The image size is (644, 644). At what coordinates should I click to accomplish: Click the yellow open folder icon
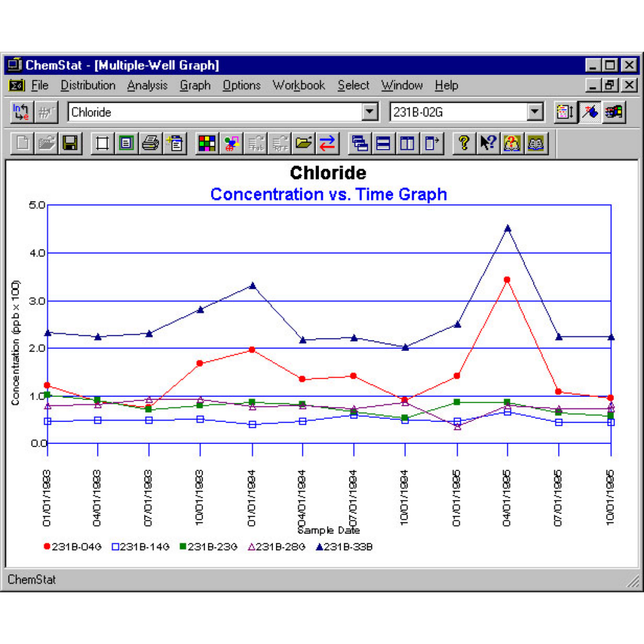point(304,143)
